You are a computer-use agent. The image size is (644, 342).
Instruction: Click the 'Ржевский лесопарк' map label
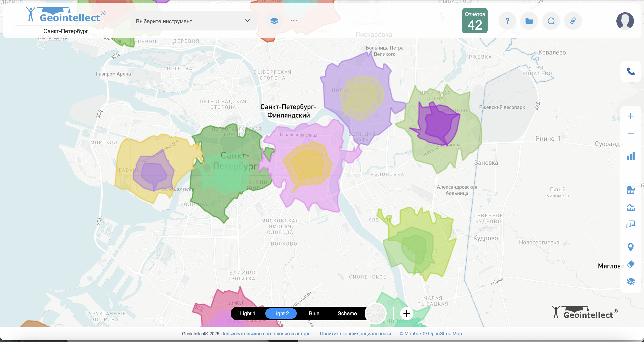click(x=502, y=107)
